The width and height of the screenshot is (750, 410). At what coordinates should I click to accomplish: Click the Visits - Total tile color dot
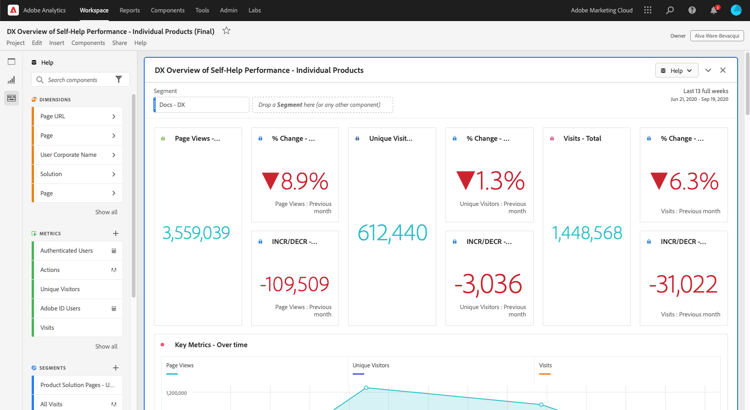coord(552,138)
